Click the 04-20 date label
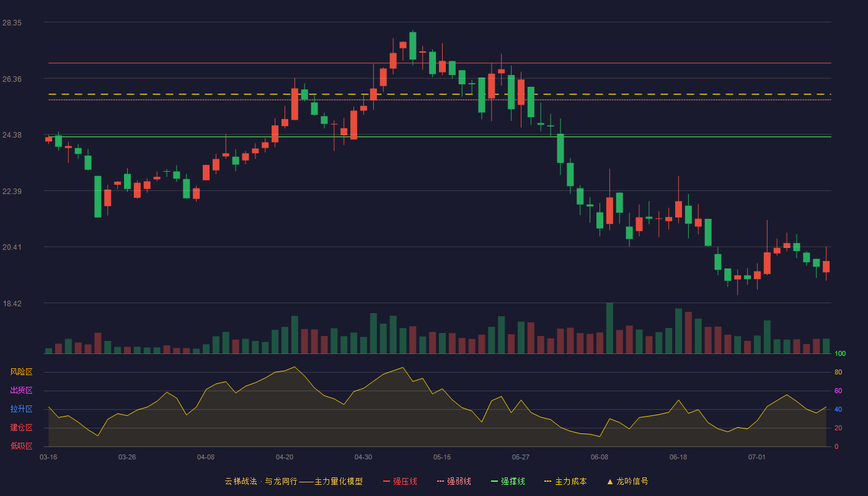Image resolution: width=868 pixels, height=496 pixels. pos(285,457)
